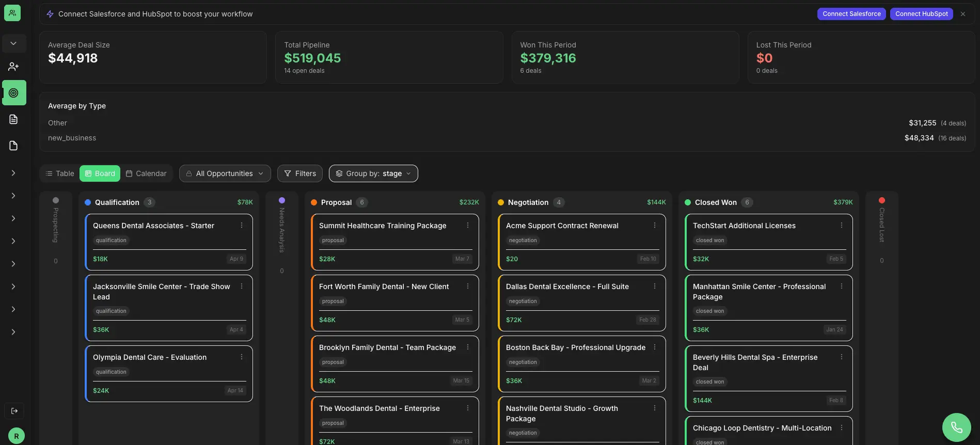Open menu for Acme Support Contract card
This screenshot has height=445, width=980.
(655, 225)
